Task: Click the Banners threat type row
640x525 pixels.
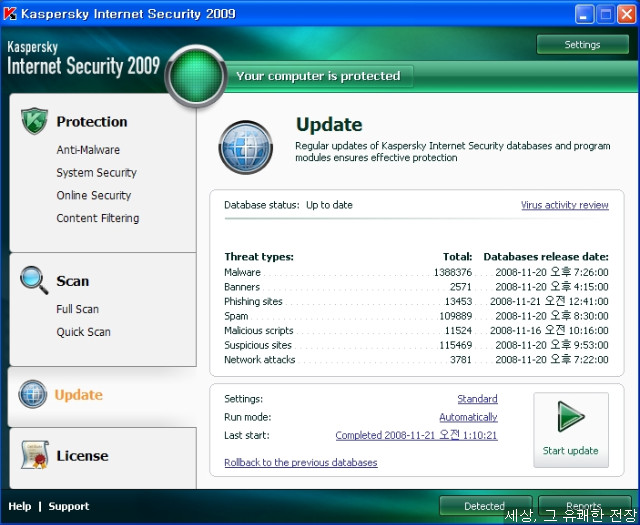Action: (416, 287)
